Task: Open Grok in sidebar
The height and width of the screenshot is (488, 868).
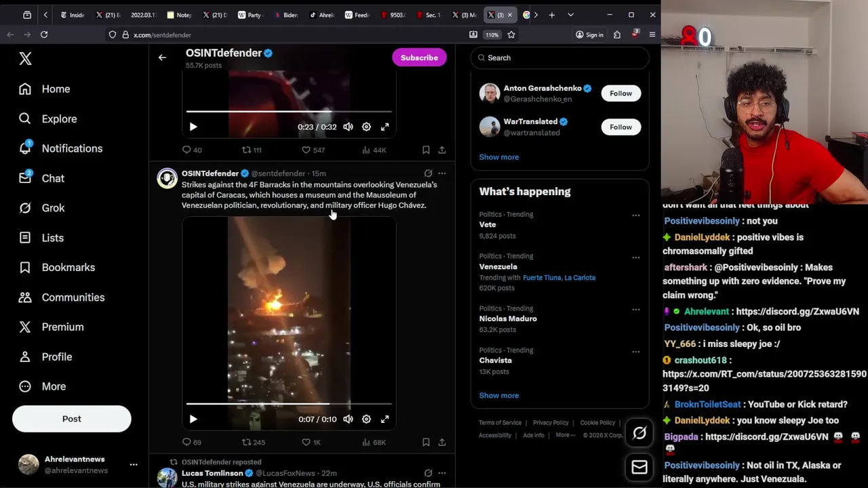Action: (41, 208)
